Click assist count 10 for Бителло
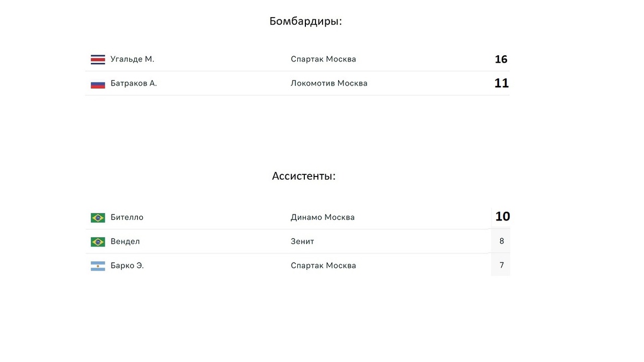Viewport: 644px width, 362px height. click(x=502, y=217)
